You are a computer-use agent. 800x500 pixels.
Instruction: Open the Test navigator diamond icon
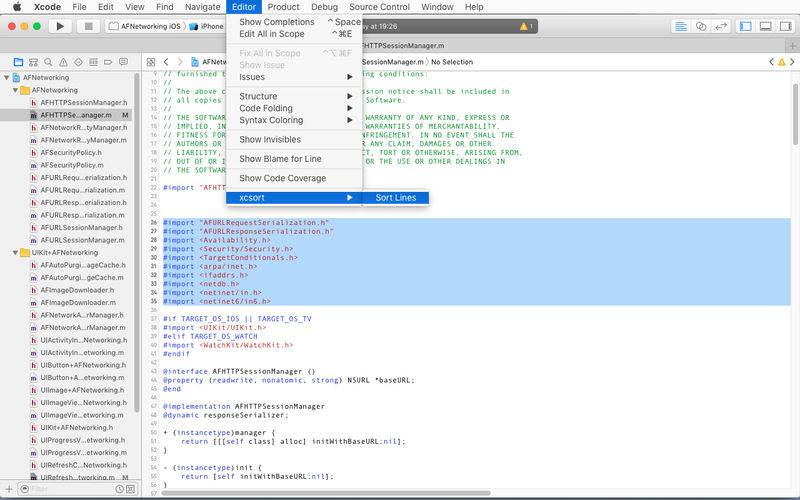pos(78,62)
